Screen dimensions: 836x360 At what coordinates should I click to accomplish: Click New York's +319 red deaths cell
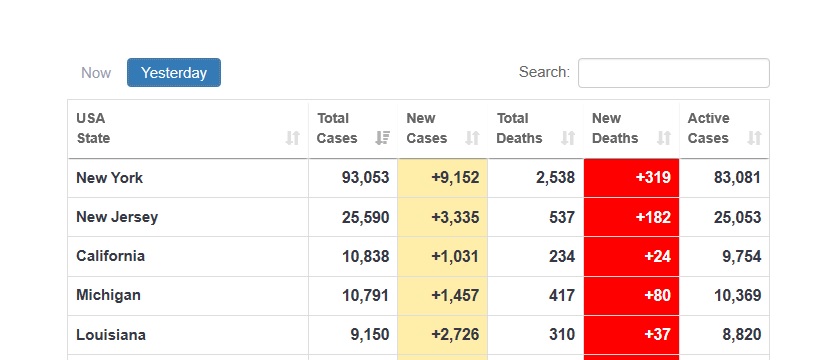pos(632,178)
